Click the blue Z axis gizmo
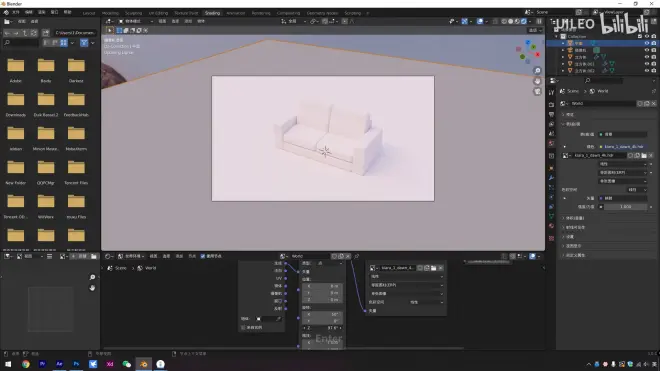Screen dimensions: 660x371 tap(528, 43)
